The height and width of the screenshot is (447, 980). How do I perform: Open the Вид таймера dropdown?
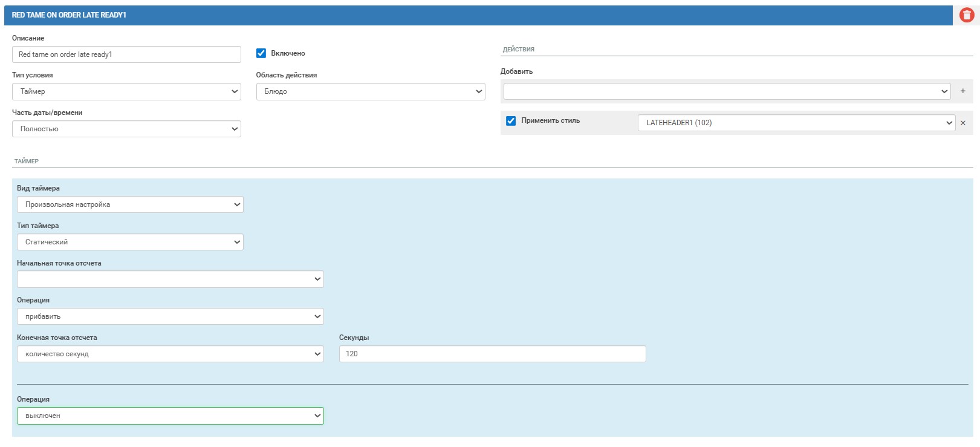130,204
